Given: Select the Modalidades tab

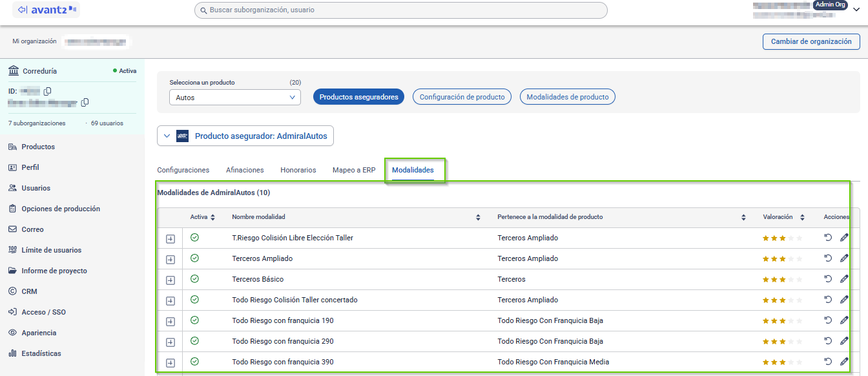Looking at the screenshot, I should click(413, 170).
